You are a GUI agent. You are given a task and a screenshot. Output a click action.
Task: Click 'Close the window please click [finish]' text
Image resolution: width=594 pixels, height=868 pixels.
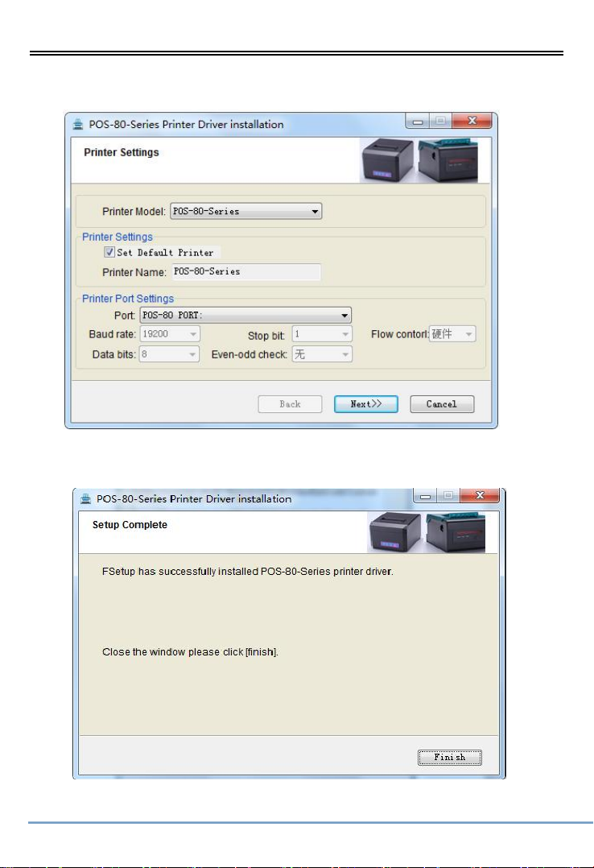pos(190,652)
